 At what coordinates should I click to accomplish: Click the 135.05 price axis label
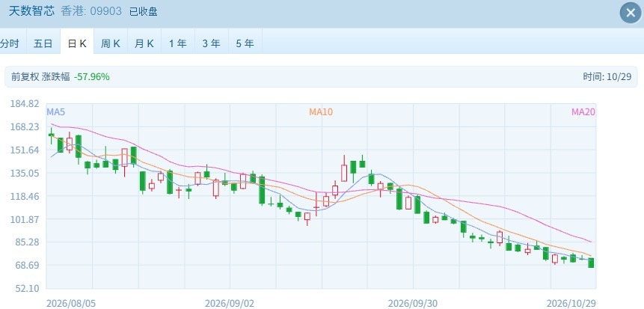(25, 173)
